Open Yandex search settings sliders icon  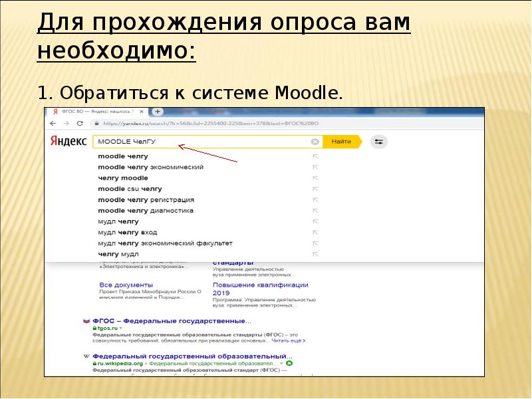[x=379, y=142]
